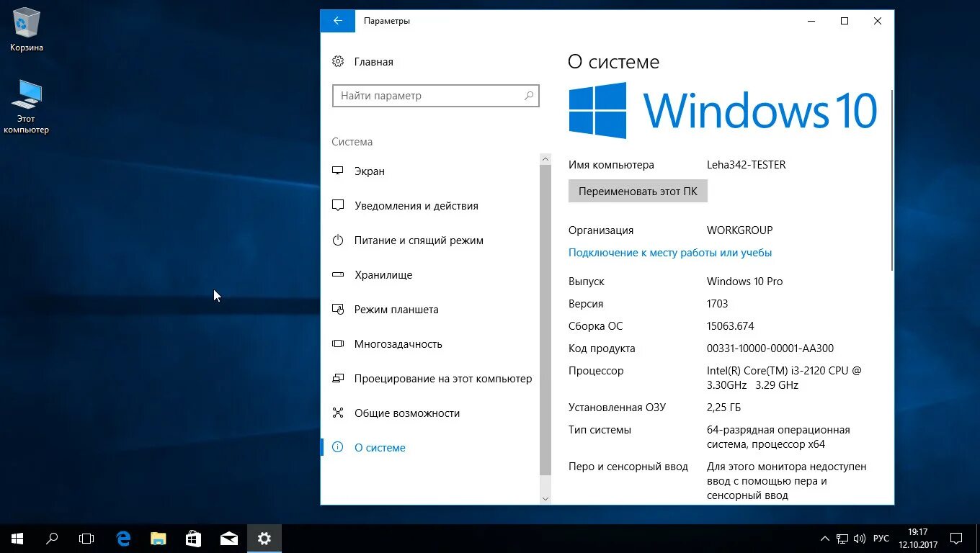Screen dimensions: 980x553
Task: Click the info icon for О системе
Action: pos(338,448)
